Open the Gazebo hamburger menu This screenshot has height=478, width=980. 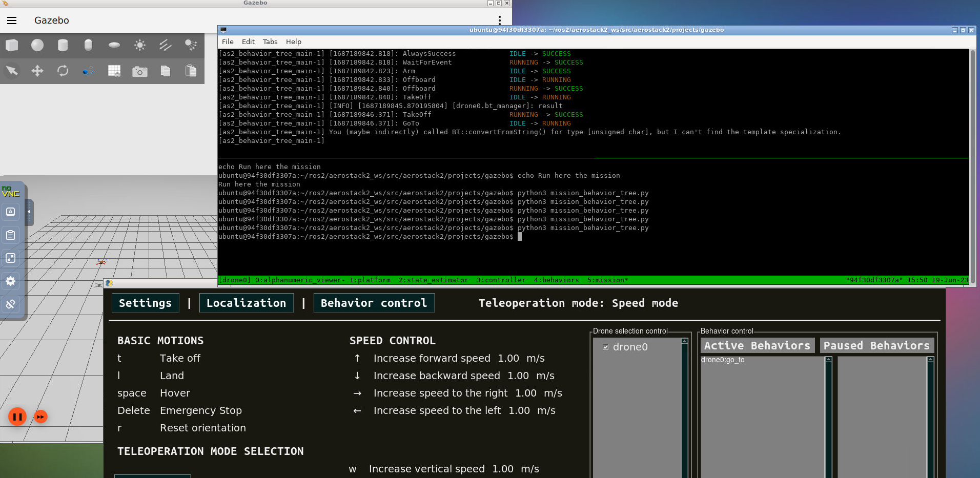(x=11, y=20)
